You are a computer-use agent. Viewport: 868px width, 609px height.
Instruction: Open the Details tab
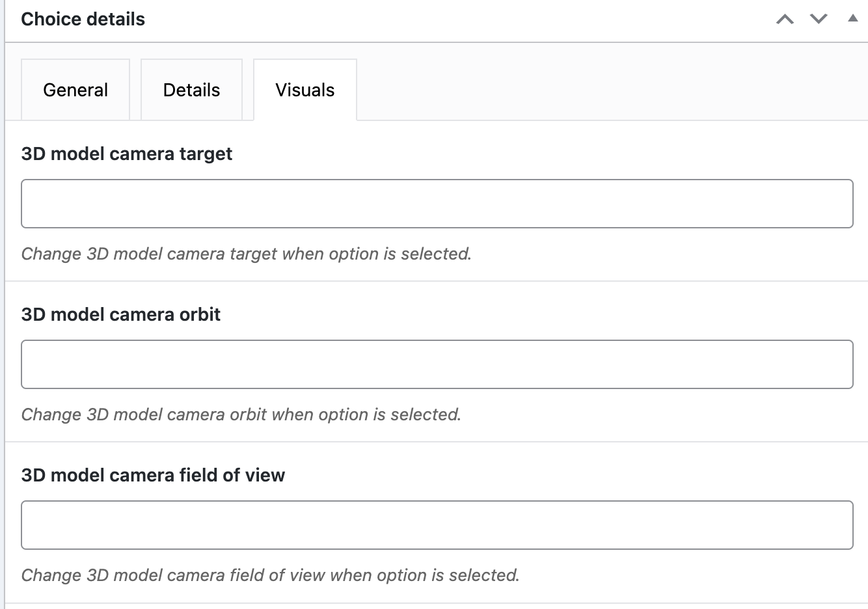(x=191, y=90)
